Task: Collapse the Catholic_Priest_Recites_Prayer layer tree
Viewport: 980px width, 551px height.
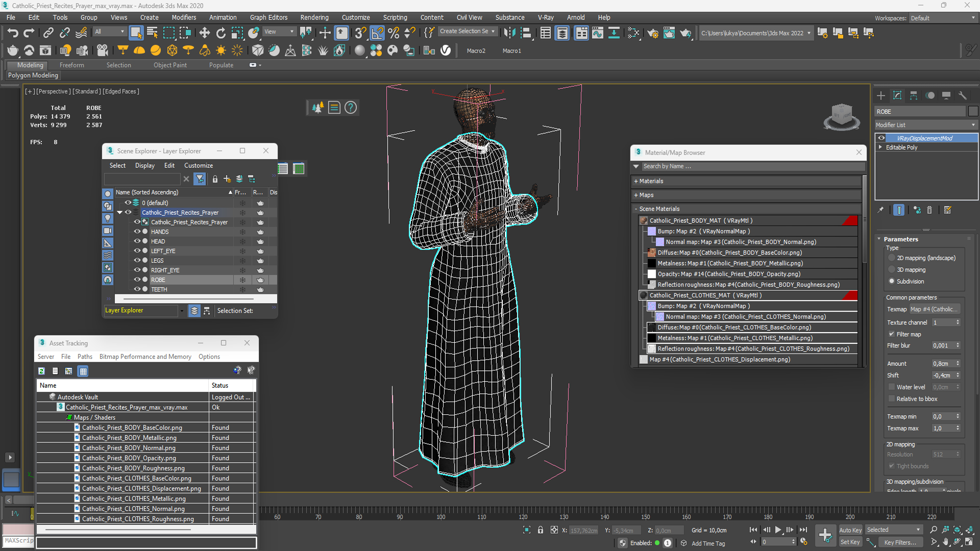Action: coord(120,213)
